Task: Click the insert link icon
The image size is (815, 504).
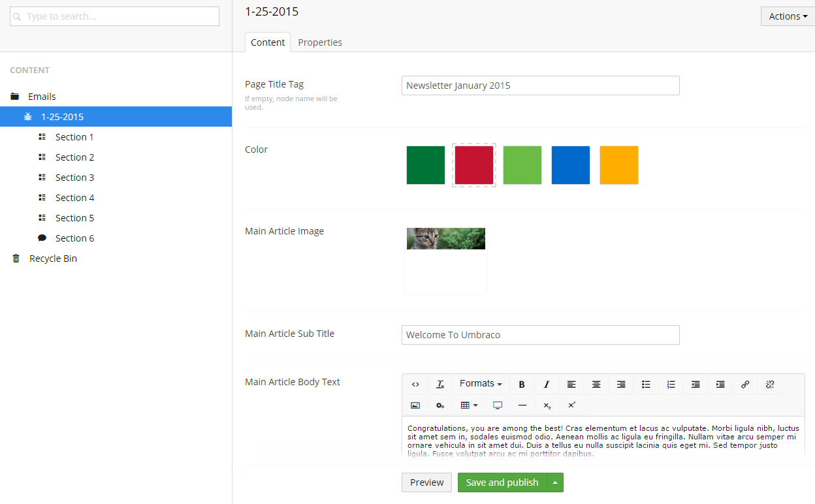Action: (x=745, y=385)
